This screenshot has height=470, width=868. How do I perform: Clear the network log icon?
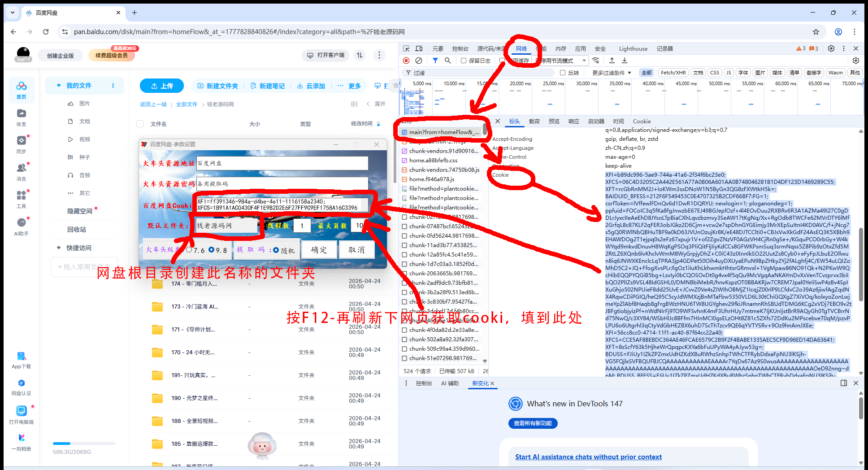point(419,61)
